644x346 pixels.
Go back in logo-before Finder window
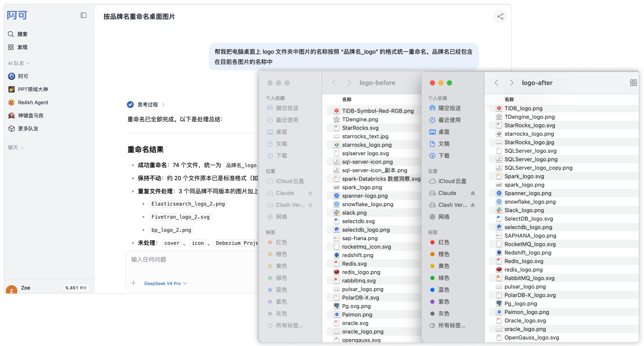pyautogui.click(x=334, y=83)
